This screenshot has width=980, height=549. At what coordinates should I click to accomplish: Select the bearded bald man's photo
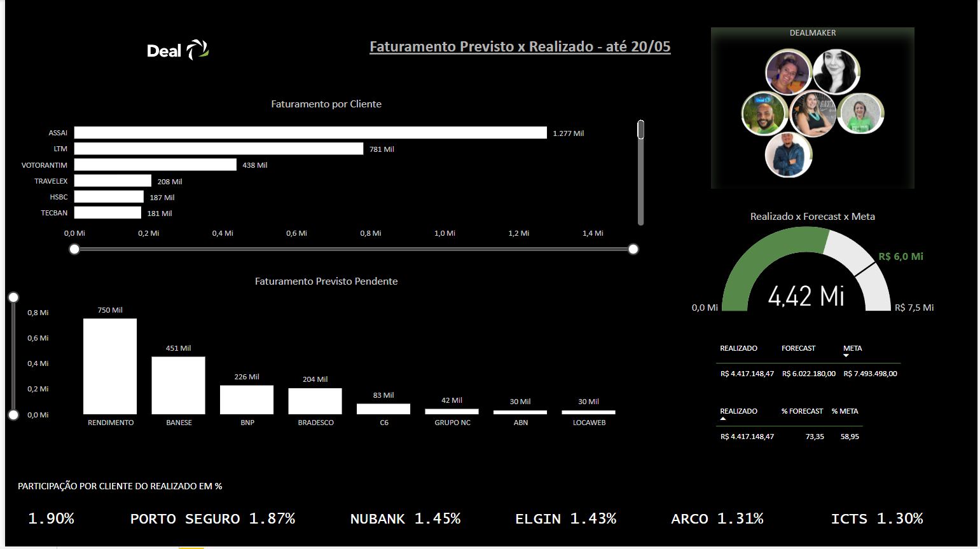click(764, 114)
